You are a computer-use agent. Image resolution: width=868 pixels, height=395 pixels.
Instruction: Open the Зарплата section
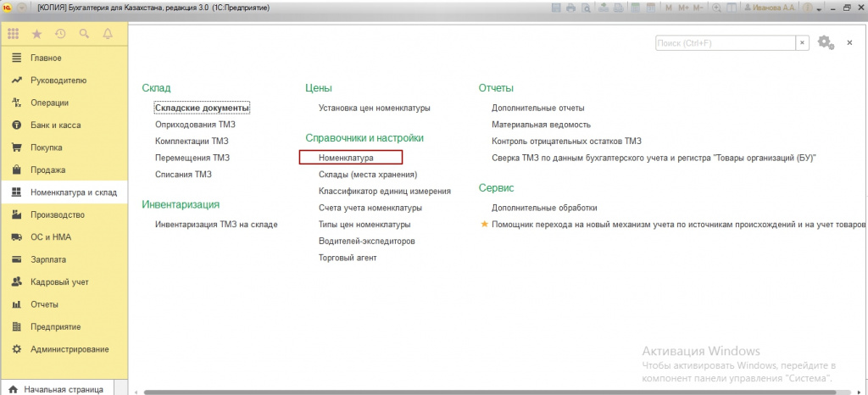(x=64, y=259)
